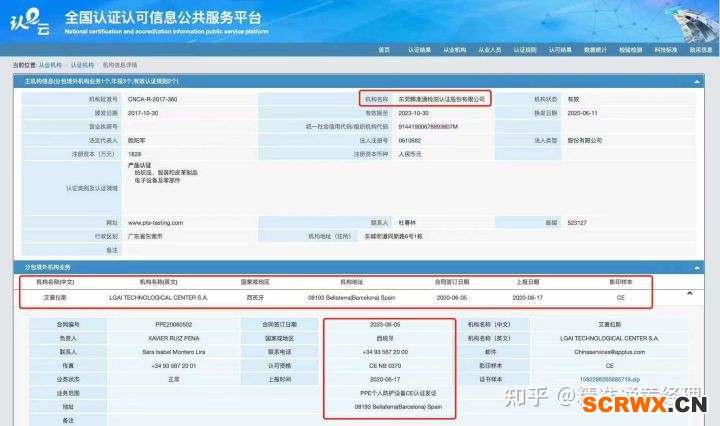Select the row's upload date 2020-06-17

[528, 298]
